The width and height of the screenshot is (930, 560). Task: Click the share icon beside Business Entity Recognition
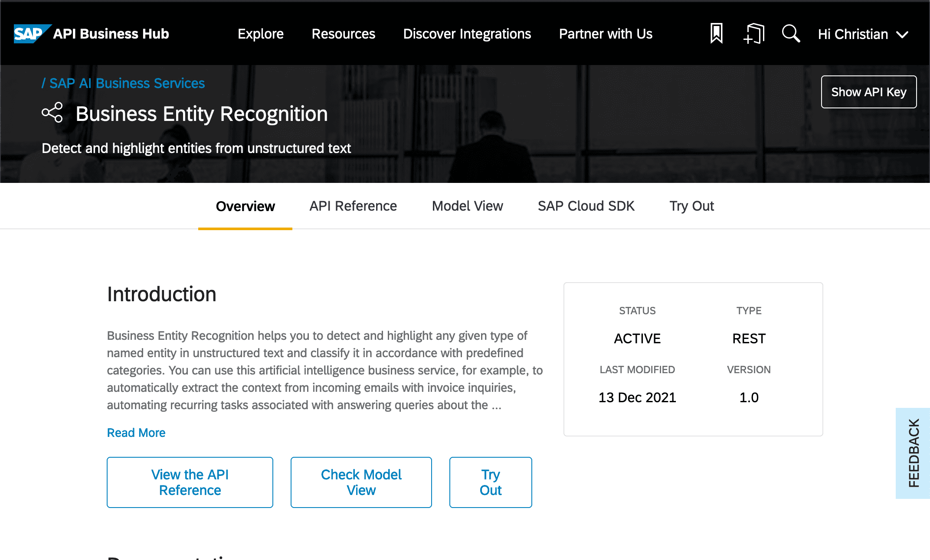52,113
